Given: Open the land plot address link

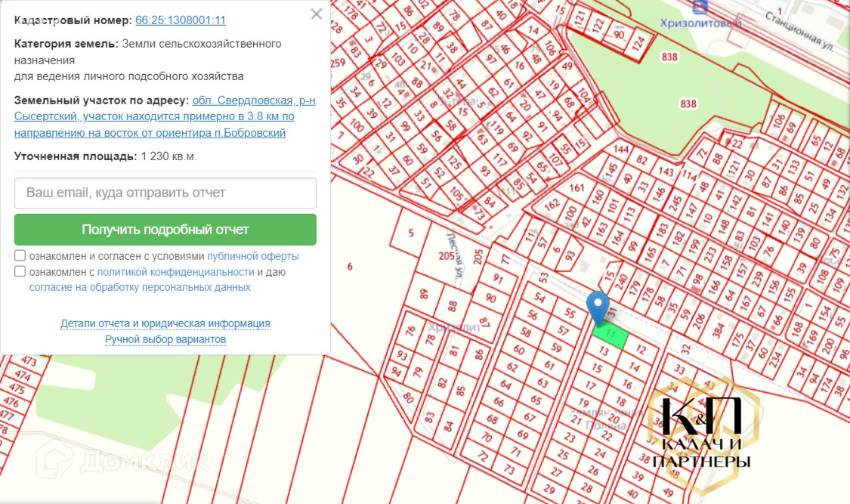Looking at the screenshot, I should (x=165, y=116).
